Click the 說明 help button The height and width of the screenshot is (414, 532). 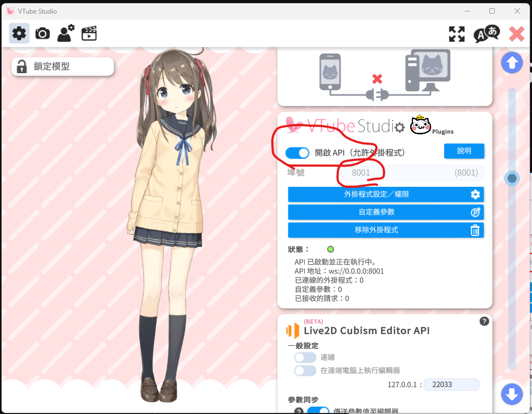[x=464, y=151]
